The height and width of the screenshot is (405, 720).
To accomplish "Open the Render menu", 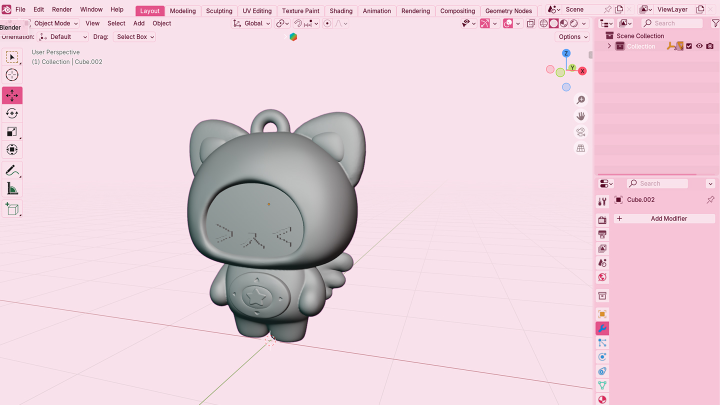I will coord(62,9).
